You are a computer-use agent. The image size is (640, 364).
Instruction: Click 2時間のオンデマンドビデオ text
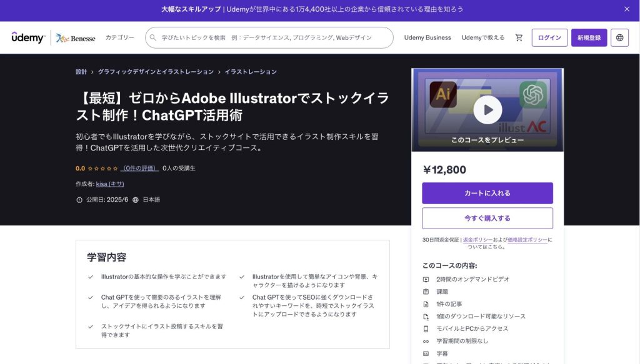472,280
